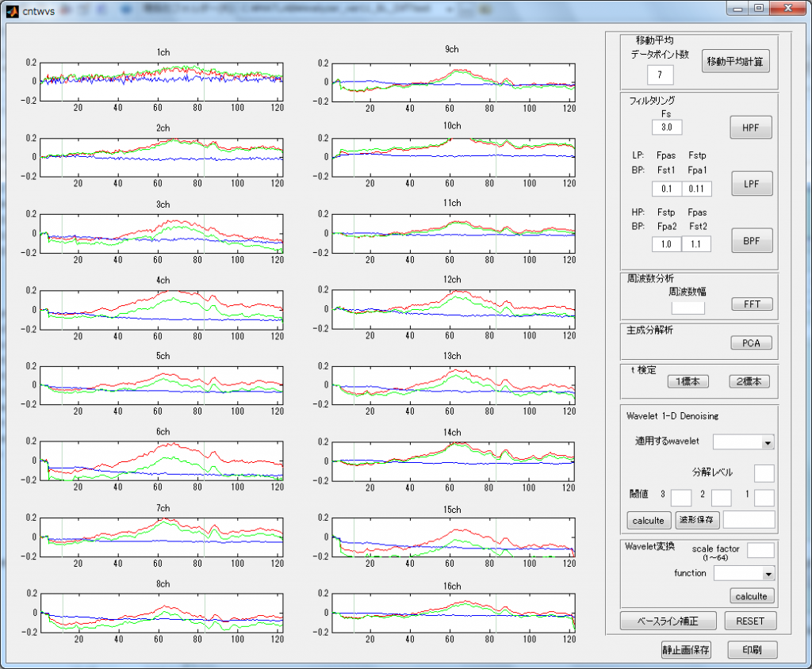Print using the 印刷 button
The image size is (812, 669).
[752, 649]
